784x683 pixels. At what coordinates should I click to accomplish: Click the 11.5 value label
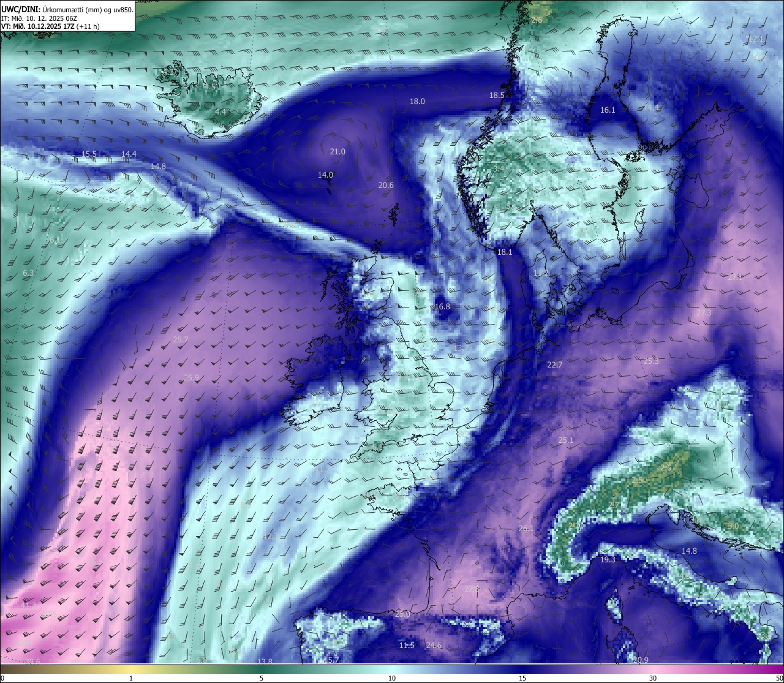(407, 645)
